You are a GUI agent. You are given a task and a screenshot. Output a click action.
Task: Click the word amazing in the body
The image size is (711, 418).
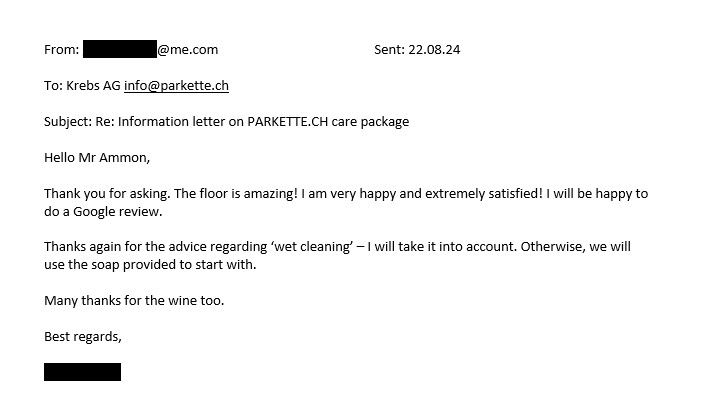(x=271, y=194)
